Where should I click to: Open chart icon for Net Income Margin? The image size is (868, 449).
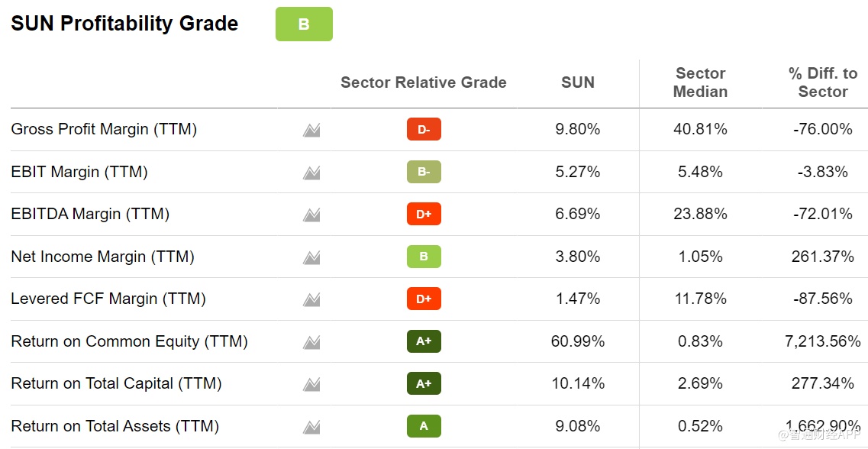(311, 257)
